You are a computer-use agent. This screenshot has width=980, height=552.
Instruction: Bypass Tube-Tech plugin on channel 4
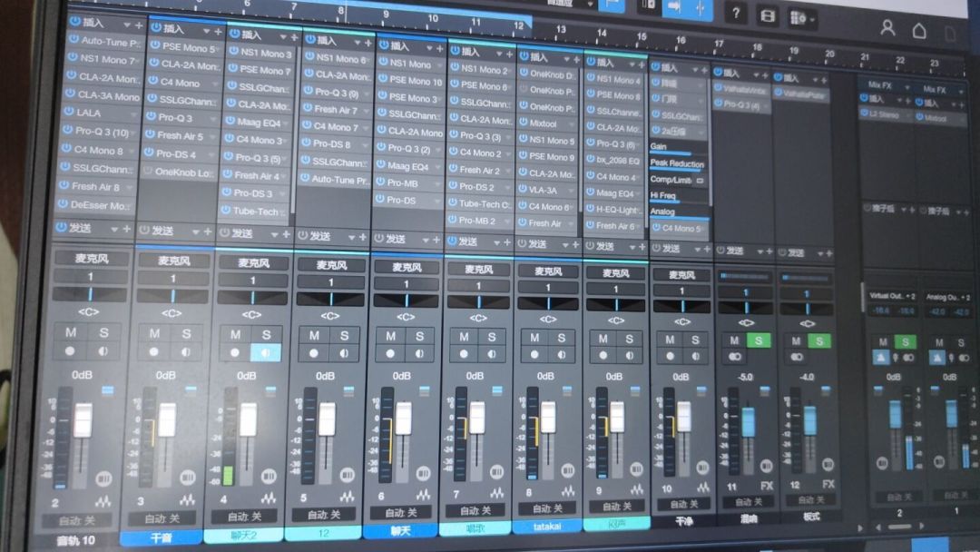point(226,211)
